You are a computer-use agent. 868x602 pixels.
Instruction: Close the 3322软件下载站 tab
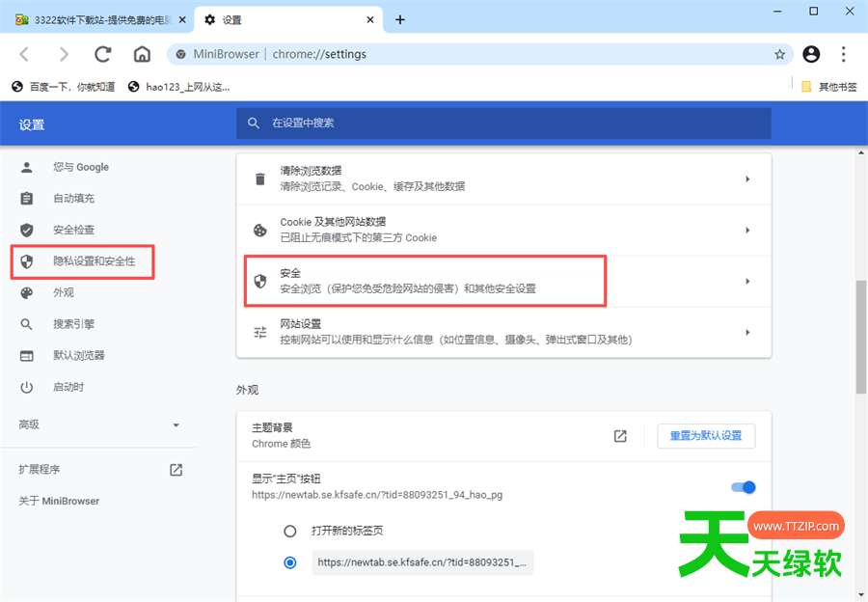[x=182, y=20]
